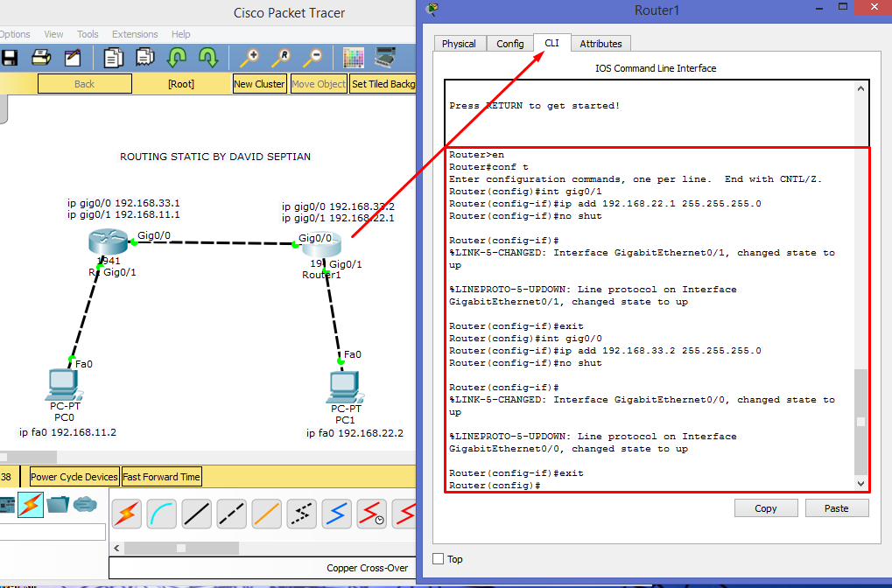
Task: Switch to the Physical tab
Action: (x=460, y=43)
